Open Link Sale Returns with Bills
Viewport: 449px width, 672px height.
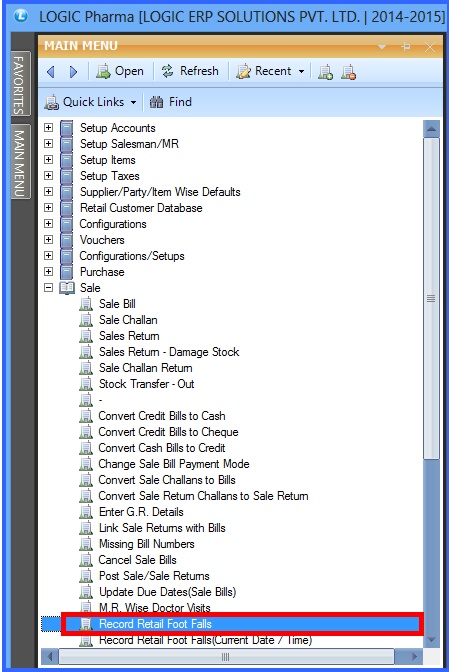[x=162, y=528]
